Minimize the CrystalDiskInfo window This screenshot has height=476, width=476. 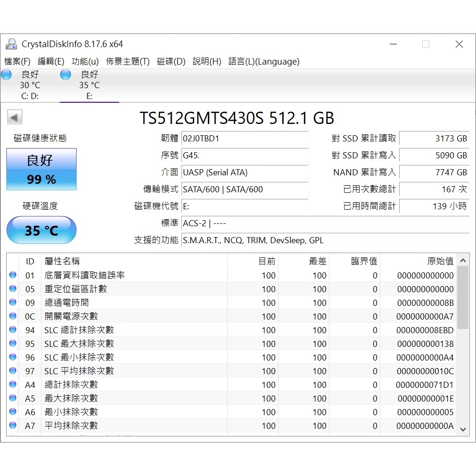click(x=394, y=44)
